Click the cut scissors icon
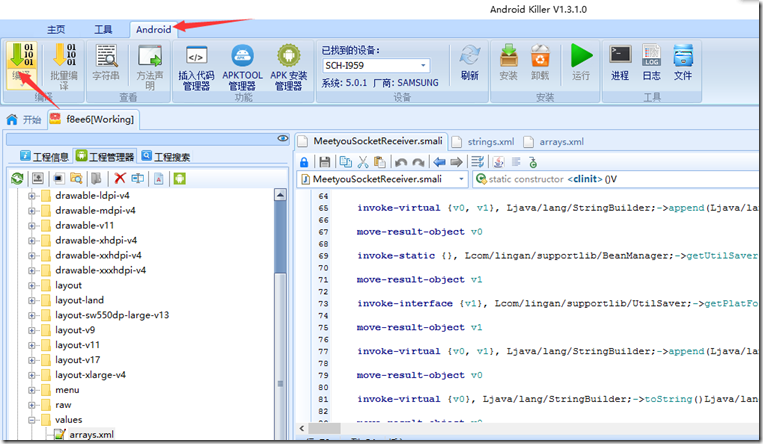Screen dimensions: 763x444 coord(363,162)
